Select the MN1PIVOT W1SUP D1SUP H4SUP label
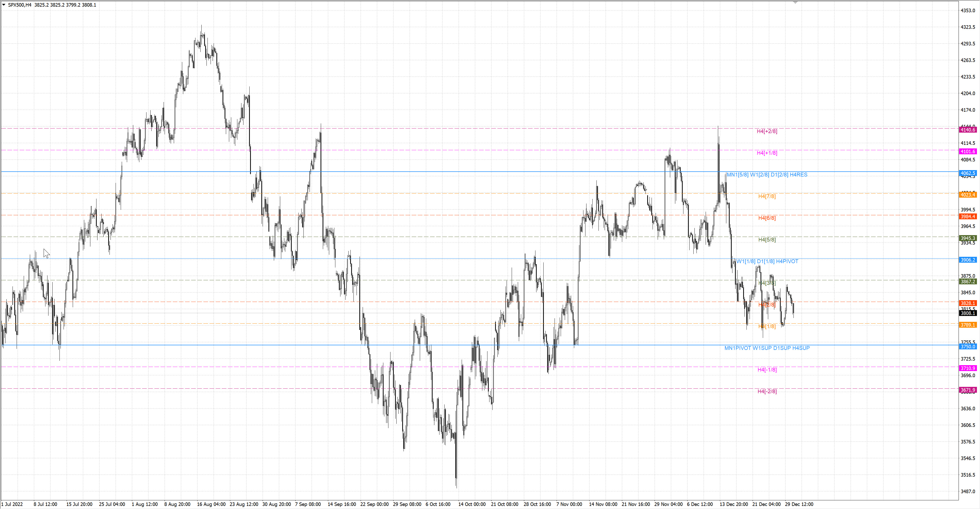 [767, 348]
